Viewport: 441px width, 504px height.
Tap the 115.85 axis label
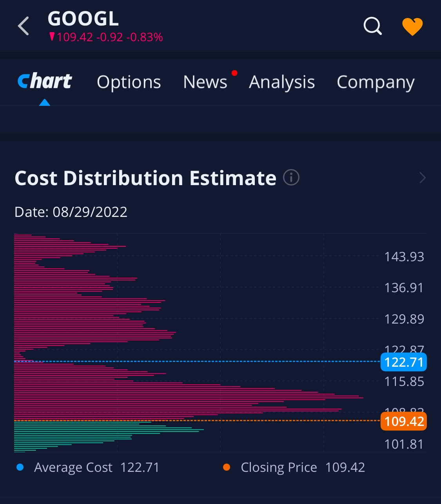click(404, 381)
